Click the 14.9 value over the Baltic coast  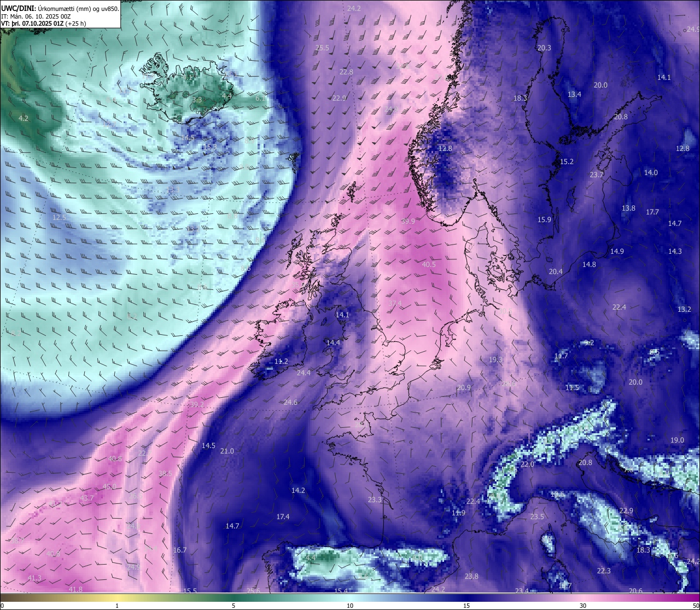(x=617, y=251)
